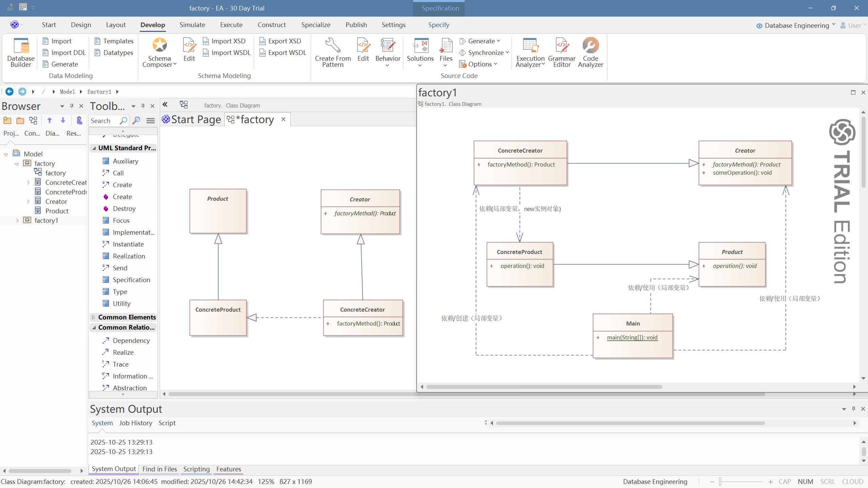This screenshot has width=868, height=488.
Task: Expand the factory1 package in tree
Action: click(x=17, y=221)
